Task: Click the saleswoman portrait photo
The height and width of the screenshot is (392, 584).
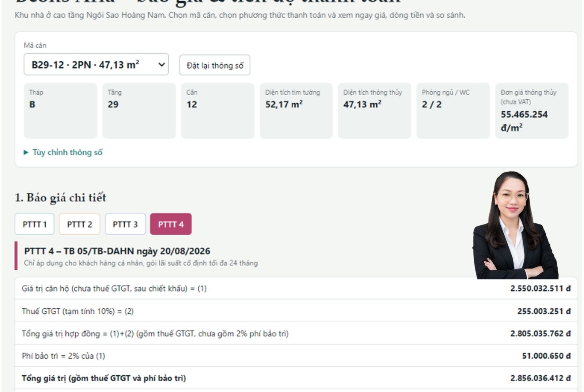Action: 516,225
